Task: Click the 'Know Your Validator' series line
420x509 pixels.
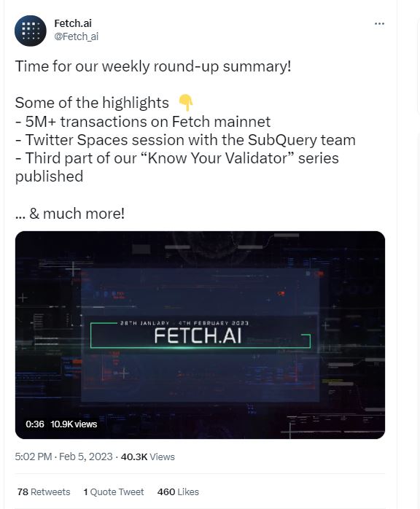Action: tap(177, 167)
